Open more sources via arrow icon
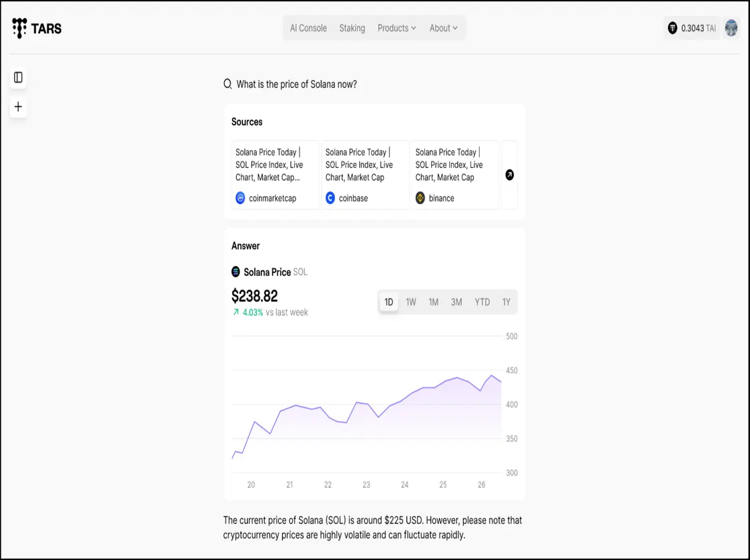Image resolution: width=750 pixels, height=560 pixels. pos(509,175)
